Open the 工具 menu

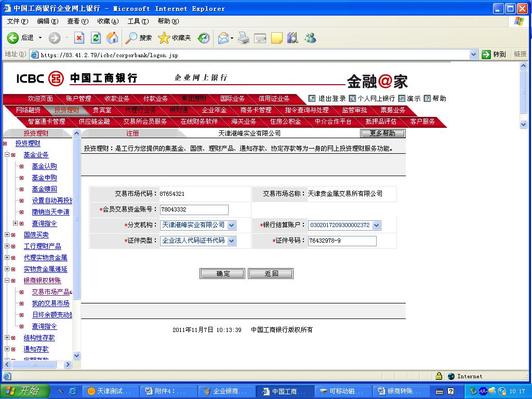138,21
